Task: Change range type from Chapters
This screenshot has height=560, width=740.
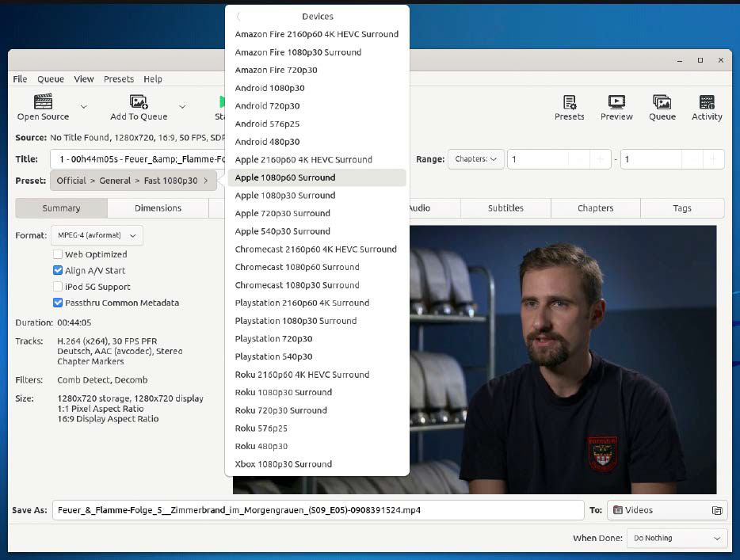Action: (x=475, y=158)
